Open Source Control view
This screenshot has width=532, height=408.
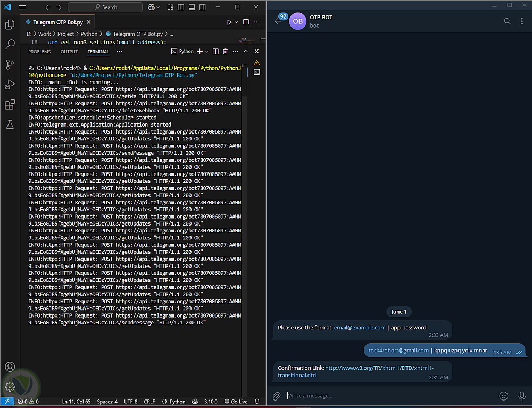(10, 64)
